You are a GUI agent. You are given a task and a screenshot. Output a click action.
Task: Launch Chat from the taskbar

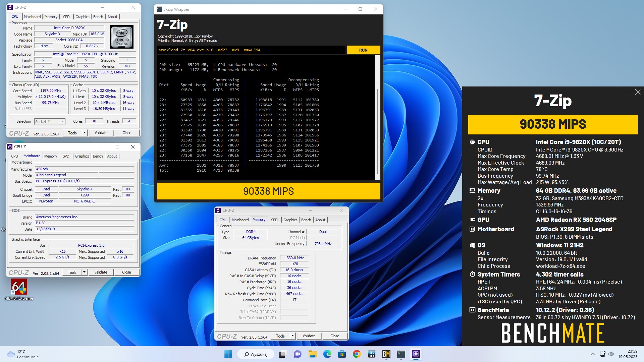point(297,354)
